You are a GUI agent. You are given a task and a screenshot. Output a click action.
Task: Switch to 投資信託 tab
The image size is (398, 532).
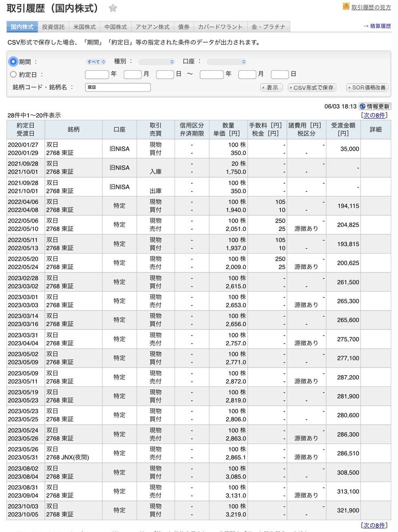pos(53,27)
